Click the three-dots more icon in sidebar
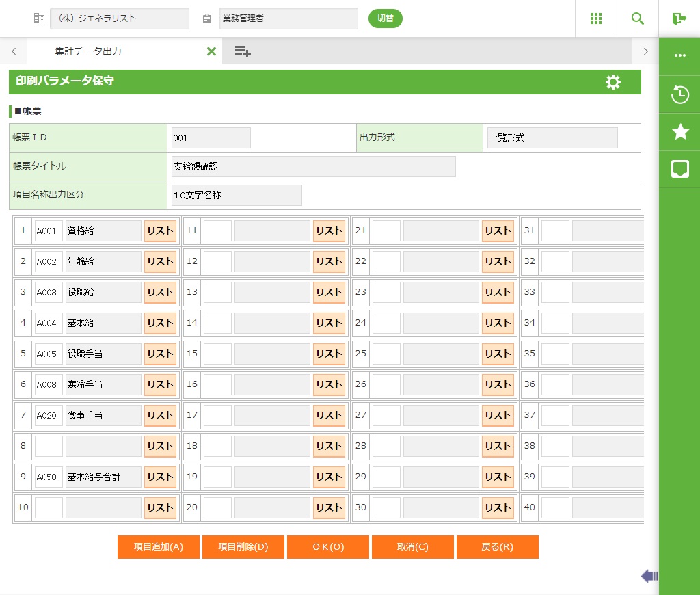 click(x=680, y=55)
